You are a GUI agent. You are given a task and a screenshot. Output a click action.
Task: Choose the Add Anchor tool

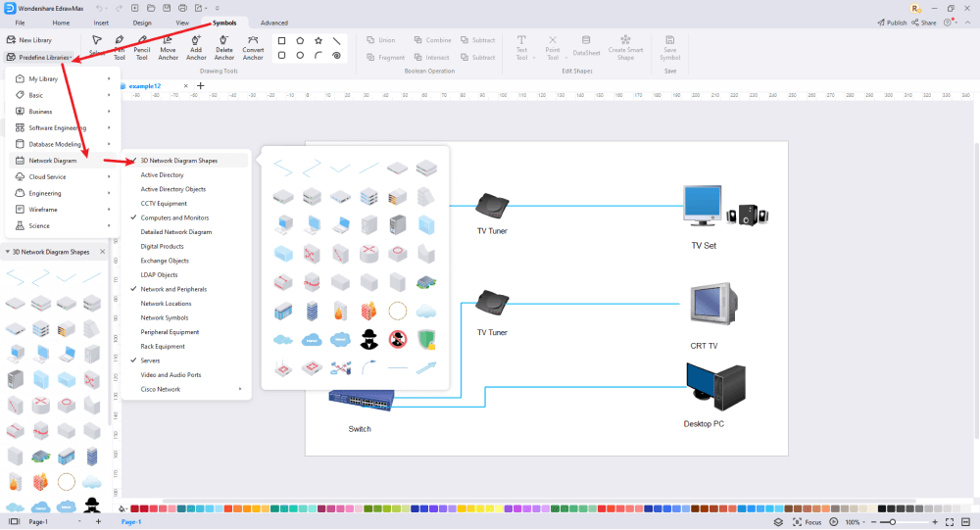(x=196, y=48)
